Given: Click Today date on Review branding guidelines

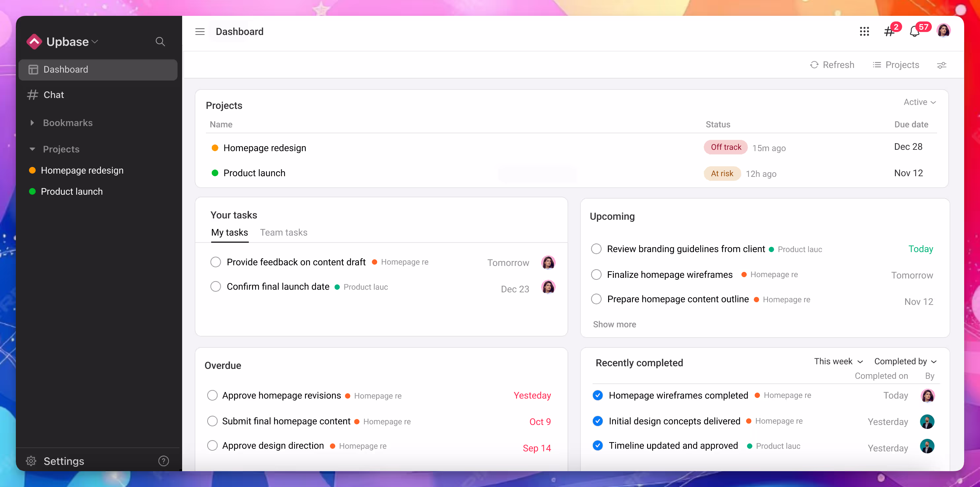Looking at the screenshot, I should tap(920, 249).
